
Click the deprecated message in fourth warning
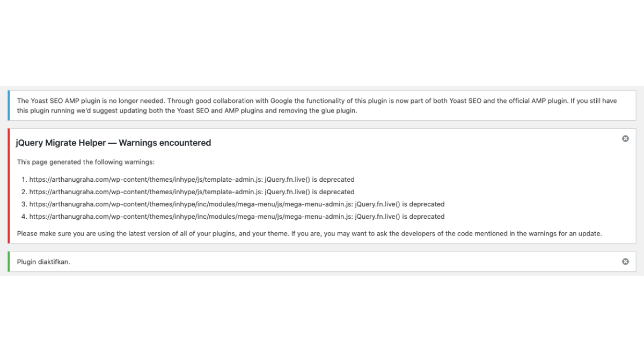[399, 217]
